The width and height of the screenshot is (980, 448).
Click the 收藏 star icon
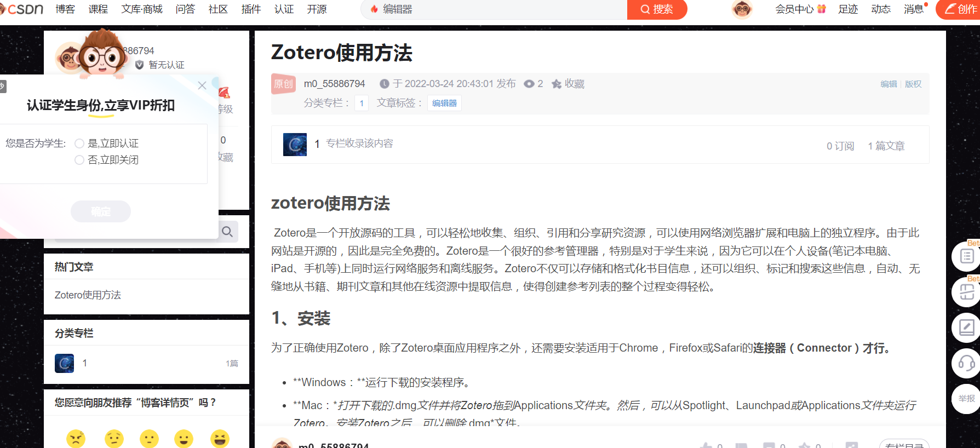(557, 84)
